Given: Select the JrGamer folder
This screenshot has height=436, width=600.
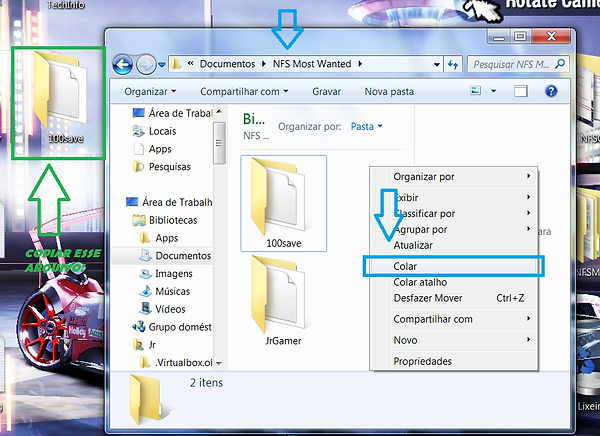Looking at the screenshot, I should point(283,300).
